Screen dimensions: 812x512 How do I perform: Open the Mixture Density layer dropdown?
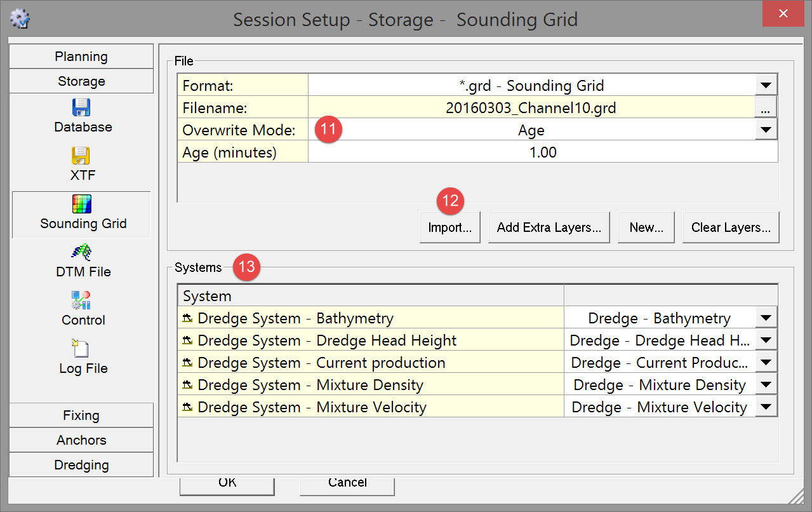[x=766, y=385]
